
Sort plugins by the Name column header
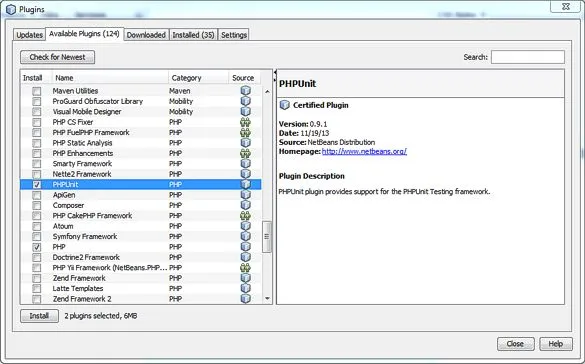click(110, 78)
